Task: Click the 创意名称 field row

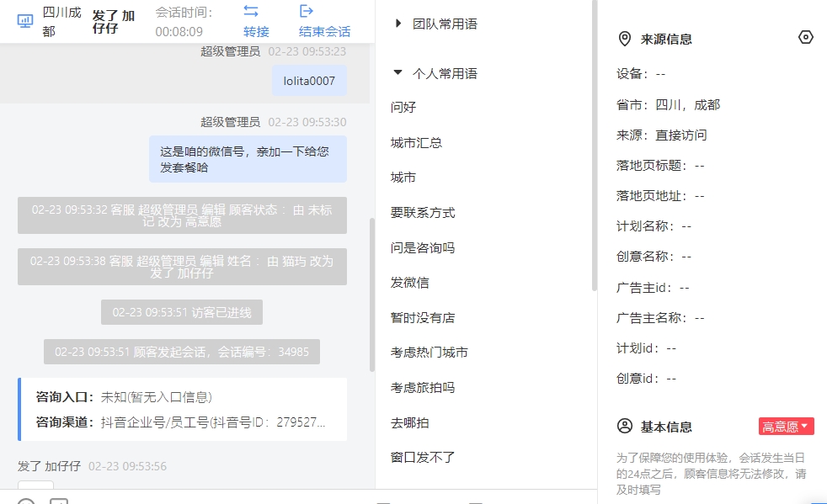Action: tap(654, 257)
